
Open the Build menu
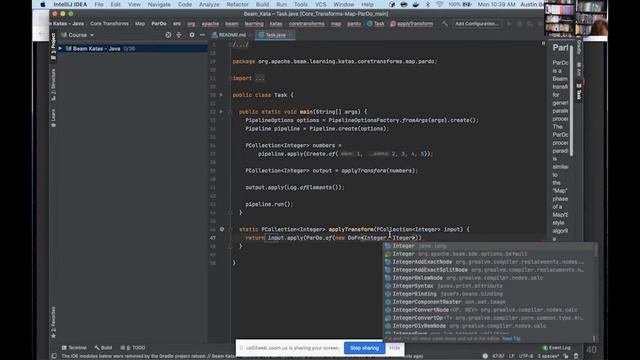click(262, 4)
